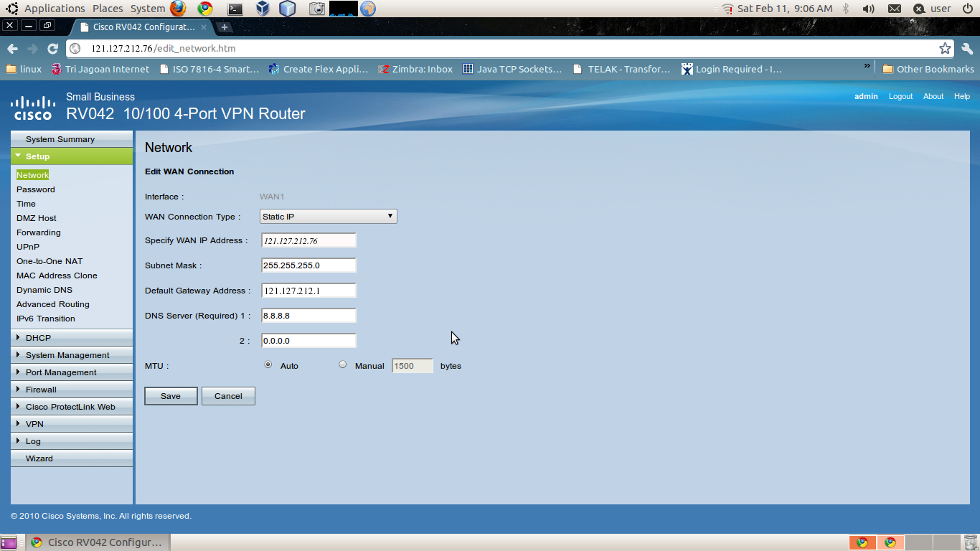The image size is (980, 551).
Task: Open ISO 7816-4 Smart... bookmark
Action: (x=209, y=69)
